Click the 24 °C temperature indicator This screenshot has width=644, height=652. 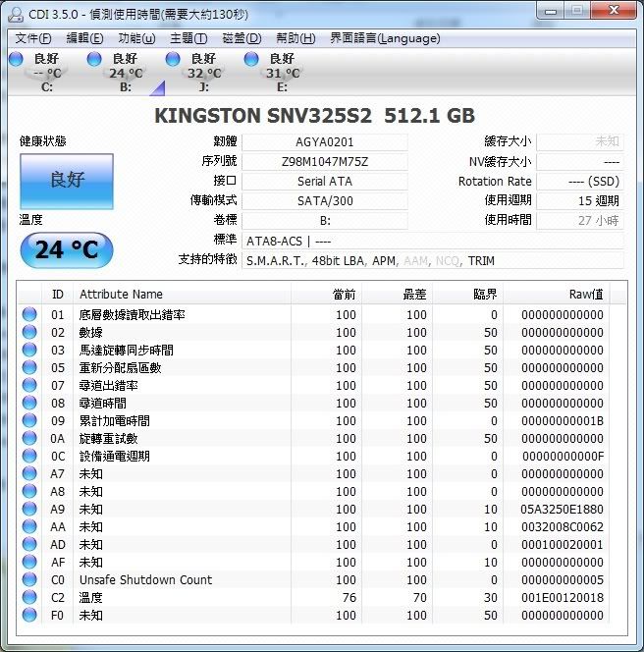pyautogui.click(x=67, y=250)
